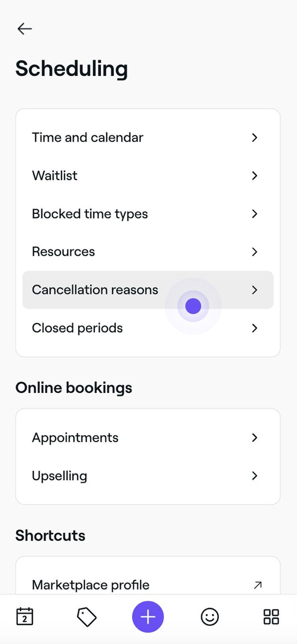Select the Waitlist option
Image resolution: width=297 pixels, height=644 pixels.
pyautogui.click(x=55, y=176)
